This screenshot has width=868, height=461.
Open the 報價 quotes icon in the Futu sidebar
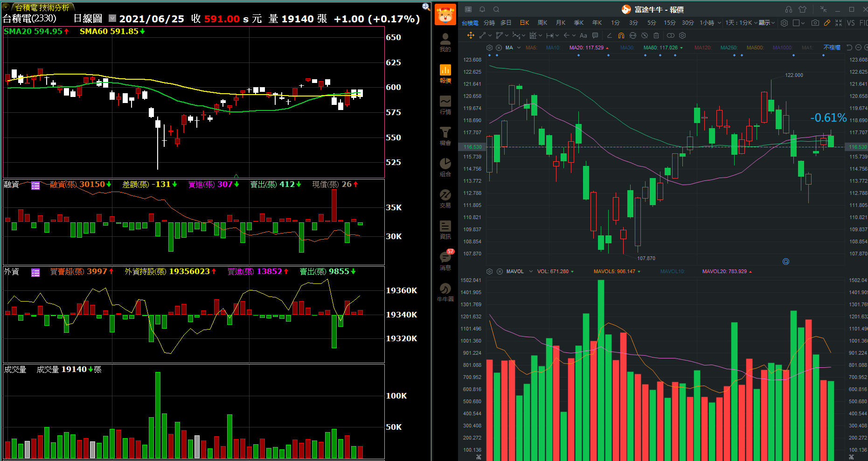(445, 74)
